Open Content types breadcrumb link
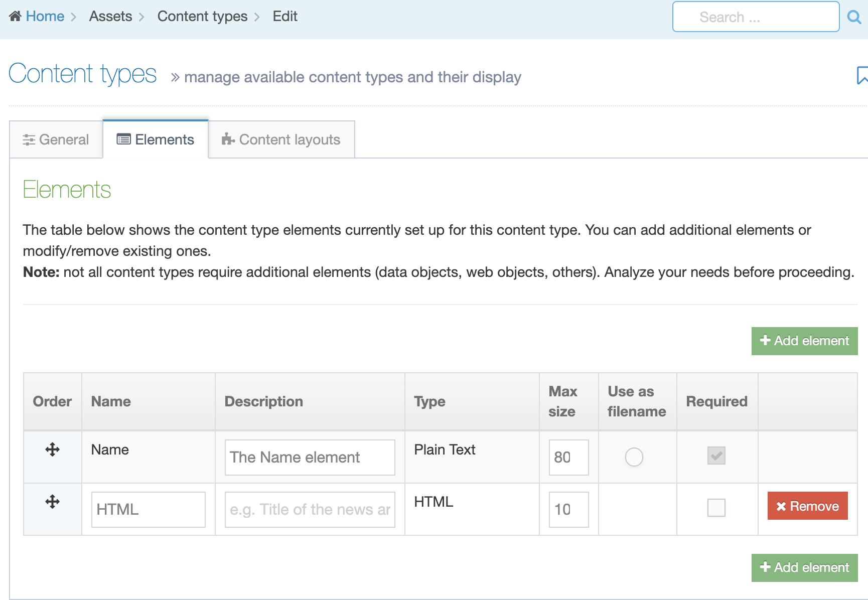868x600 pixels. (x=202, y=17)
